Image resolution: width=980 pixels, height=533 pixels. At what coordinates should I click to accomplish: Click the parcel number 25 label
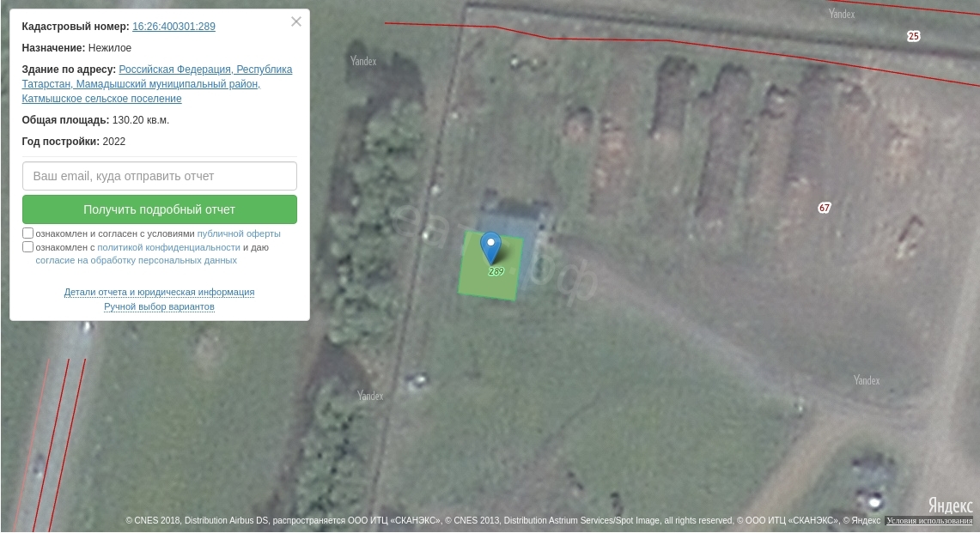pos(913,36)
